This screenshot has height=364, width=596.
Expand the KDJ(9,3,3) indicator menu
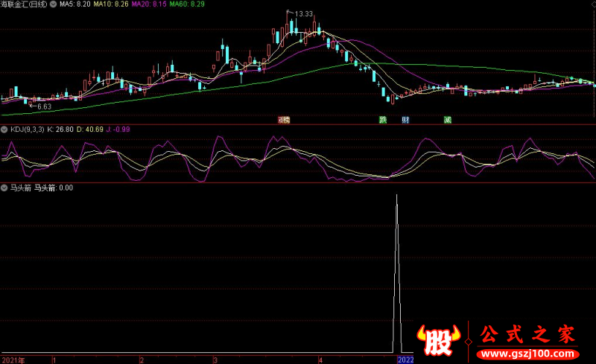coord(4,130)
